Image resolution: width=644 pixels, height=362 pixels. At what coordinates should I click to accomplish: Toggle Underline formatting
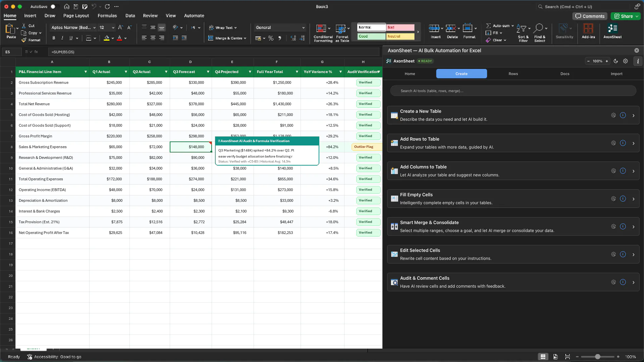[71, 38]
